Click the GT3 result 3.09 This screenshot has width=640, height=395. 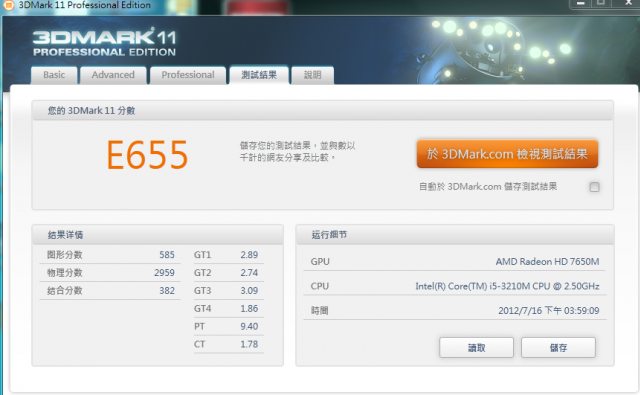(x=249, y=291)
